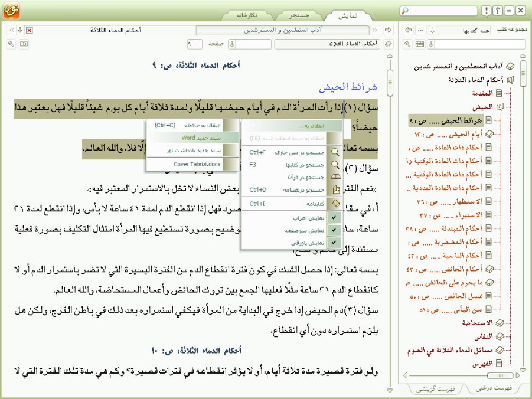Open the فهرست درختی tab
The height and width of the screenshot is (399, 532).
(x=494, y=388)
